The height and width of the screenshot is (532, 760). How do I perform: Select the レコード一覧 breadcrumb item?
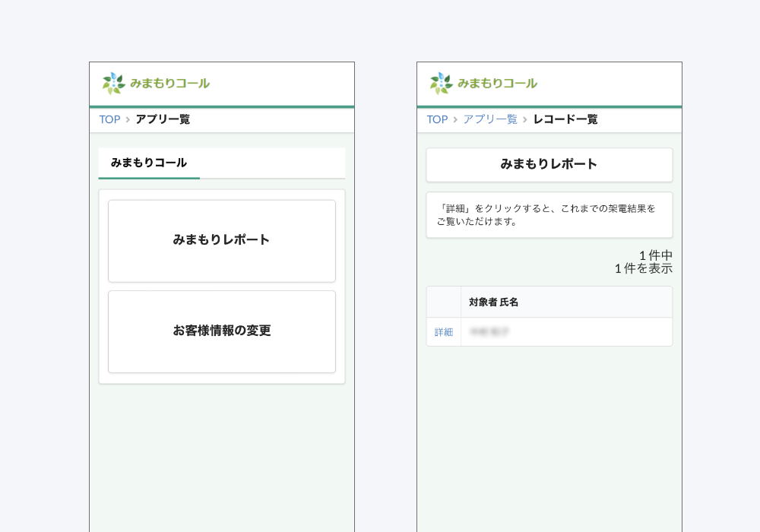(x=566, y=119)
